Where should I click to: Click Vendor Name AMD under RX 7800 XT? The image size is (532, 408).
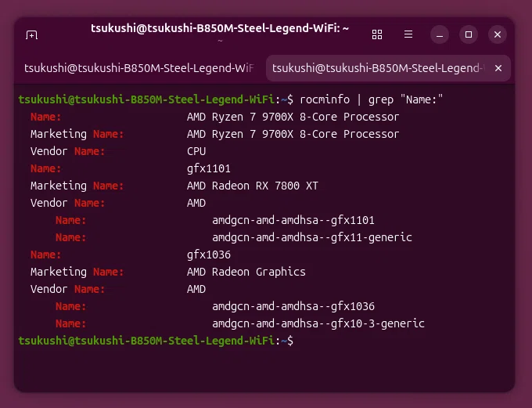coord(196,203)
